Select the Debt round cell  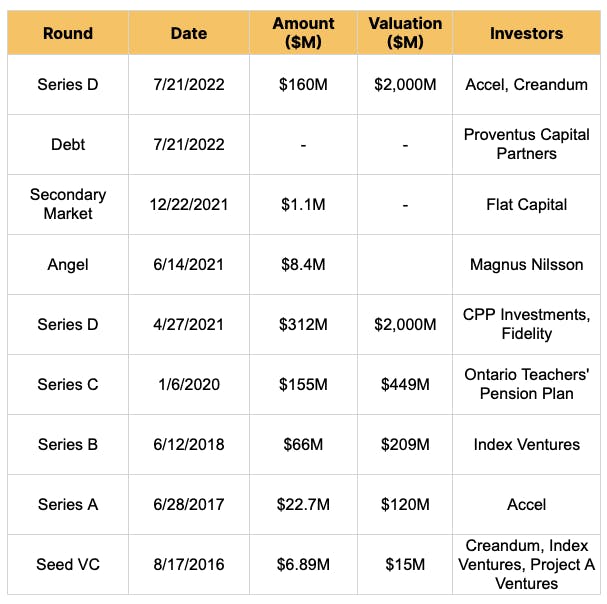68,144
